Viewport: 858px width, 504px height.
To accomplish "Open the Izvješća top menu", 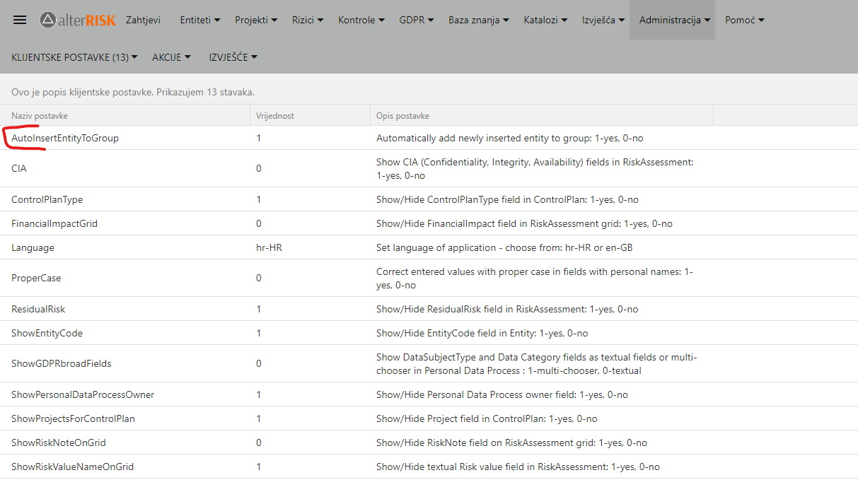I will (x=603, y=20).
